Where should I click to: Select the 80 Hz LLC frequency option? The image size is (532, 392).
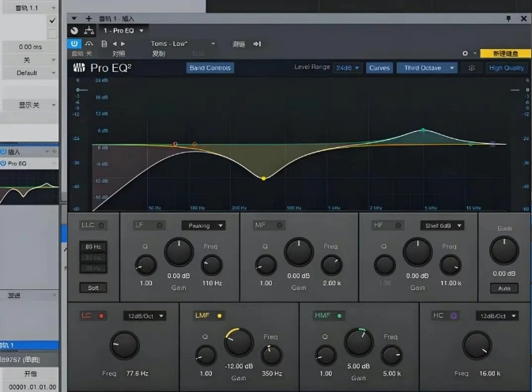point(93,247)
